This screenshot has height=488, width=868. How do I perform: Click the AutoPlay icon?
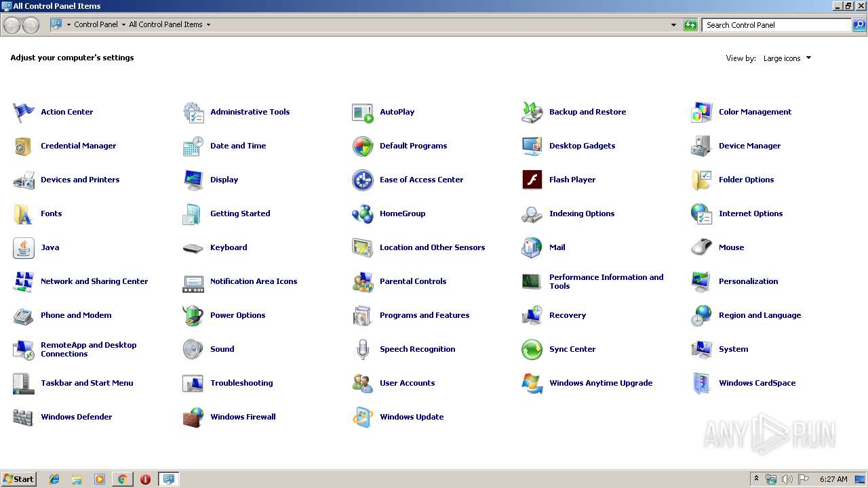click(x=363, y=112)
